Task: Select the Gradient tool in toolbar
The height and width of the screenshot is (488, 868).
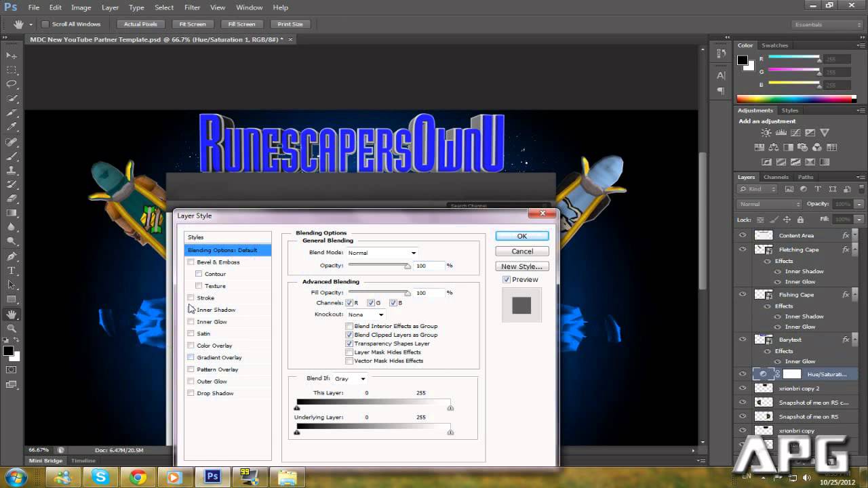Action: click(12, 213)
